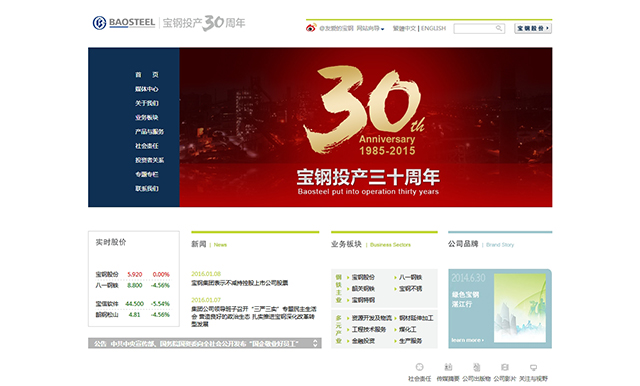Click the 宝钢股份 stock row price 5.920
This screenshot has width=640, height=386.
pos(135,274)
